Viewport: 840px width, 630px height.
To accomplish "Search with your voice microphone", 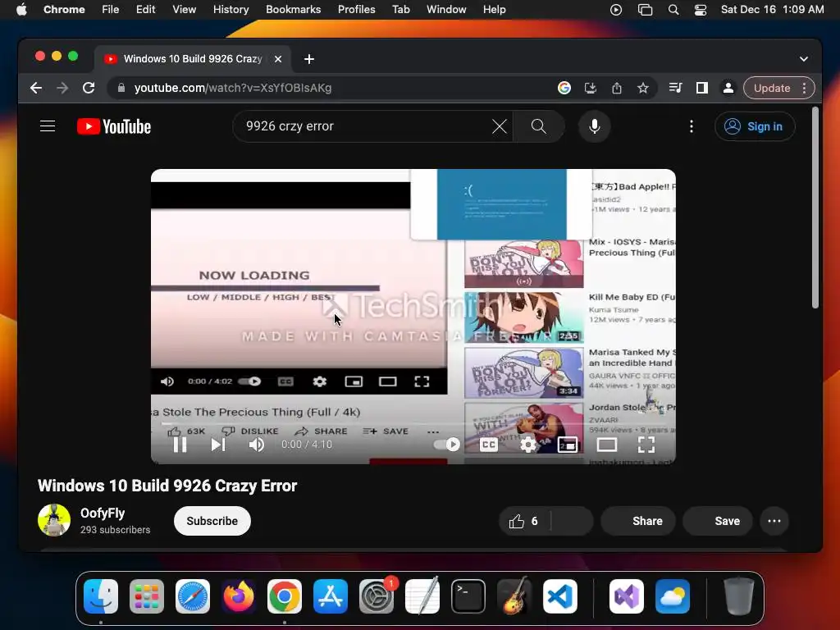I will [x=594, y=126].
